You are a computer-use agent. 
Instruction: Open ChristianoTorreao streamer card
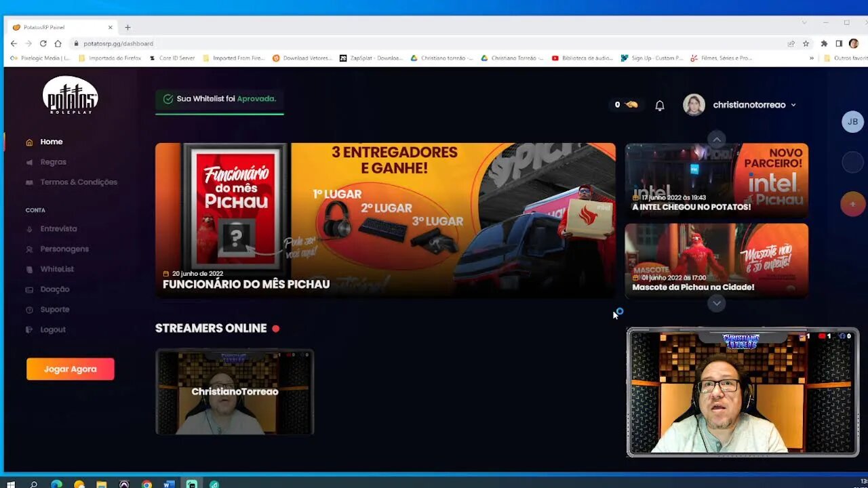tap(235, 392)
